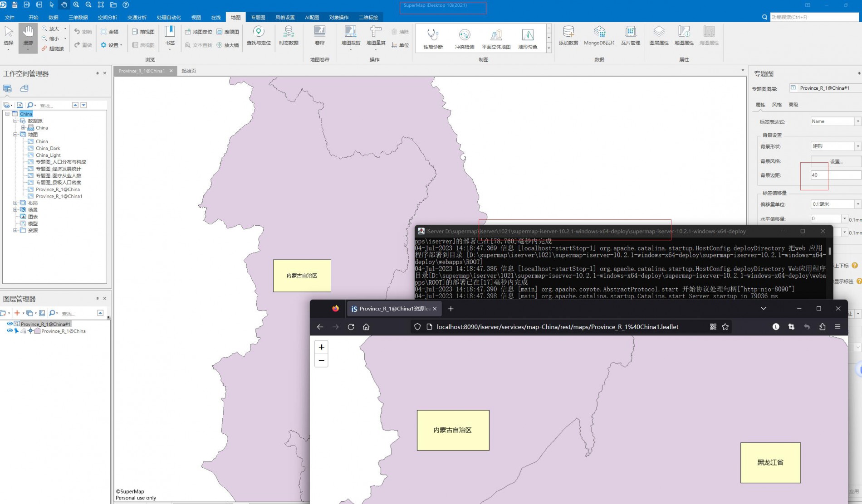
Task: Click the save icon in the quick access bar
Action: pos(15,5)
